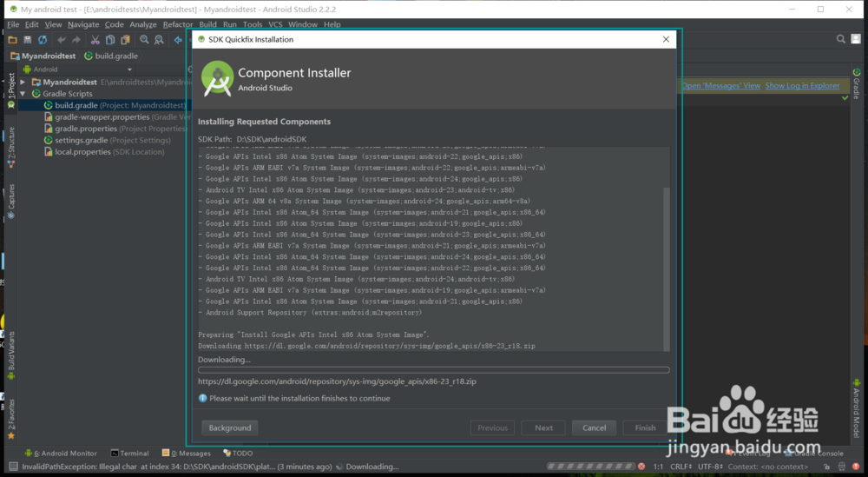Image resolution: width=868 pixels, height=477 pixels.
Task: Close the SDK Quickfix Installation dialog
Action: 666,39
